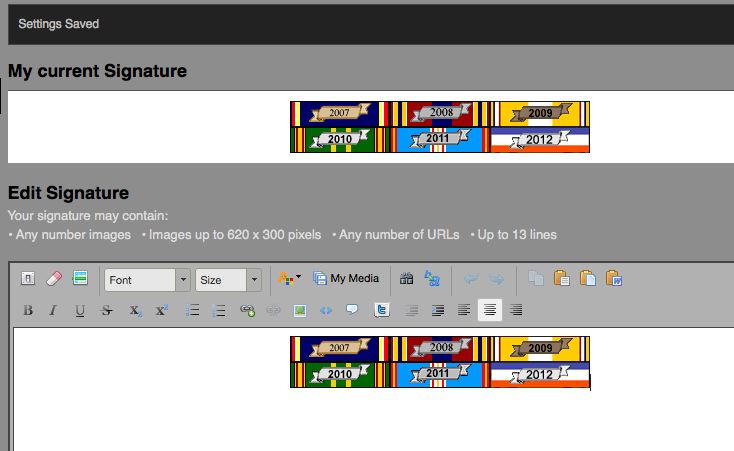This screenshot has width=734, height=451.
Task: Toggle Superscript formatting
Action: pos(161,310)
